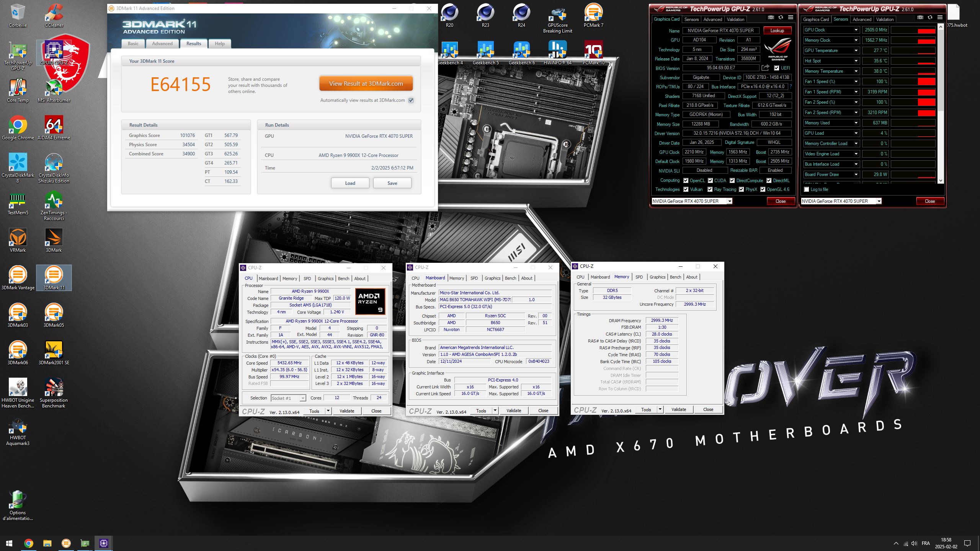Open MSI Afterburner desktop shortcut
This screenshot has width=980, height=551.
tap(54, 91)
